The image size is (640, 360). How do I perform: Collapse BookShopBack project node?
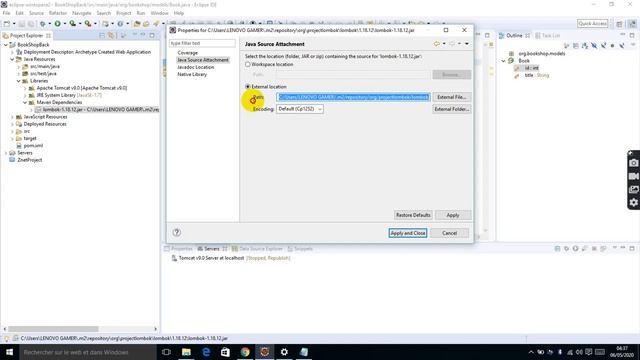pos(6,45)
